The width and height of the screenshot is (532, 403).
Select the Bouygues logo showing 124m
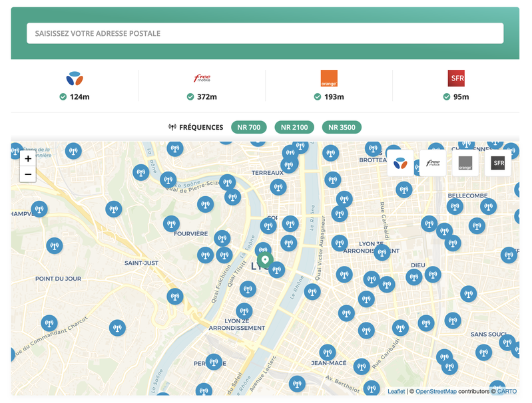pyautogui.click(x=75, y=78)
